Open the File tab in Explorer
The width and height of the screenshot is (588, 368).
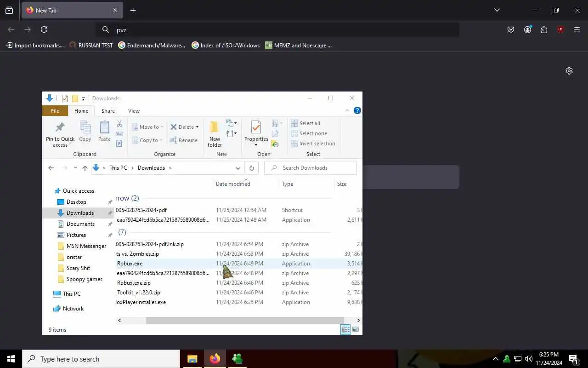pyautogui.click(x=55, y=111)
